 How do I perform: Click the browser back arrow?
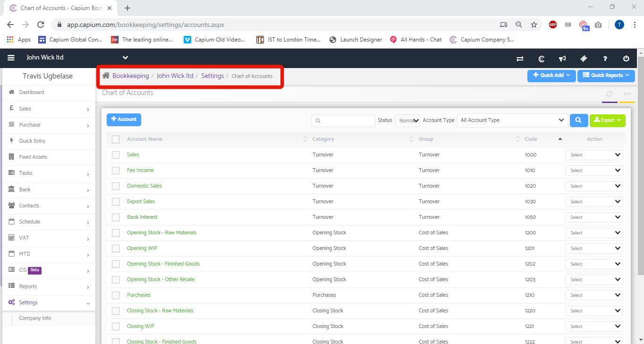coord(10,25)
